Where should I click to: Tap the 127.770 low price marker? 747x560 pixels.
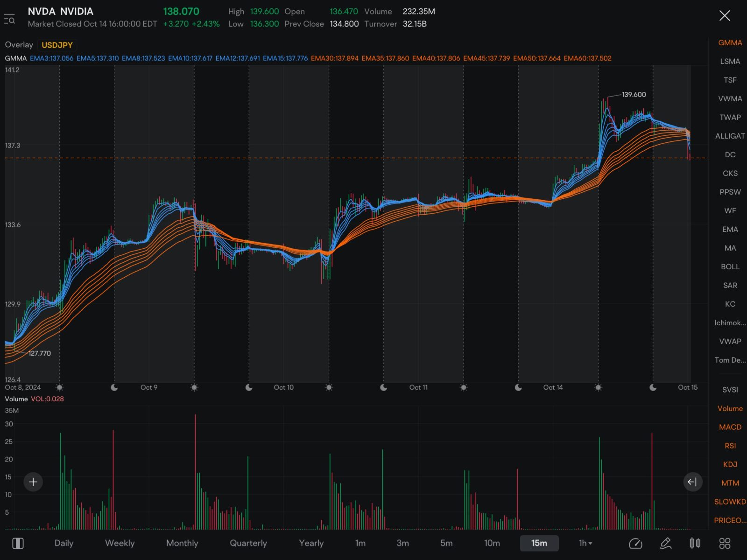(x=39, y=353)
